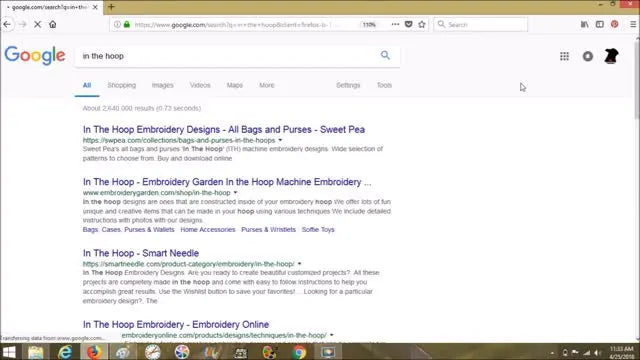Open Windows Start menu
640x360 pixels.
coord(9,352)
